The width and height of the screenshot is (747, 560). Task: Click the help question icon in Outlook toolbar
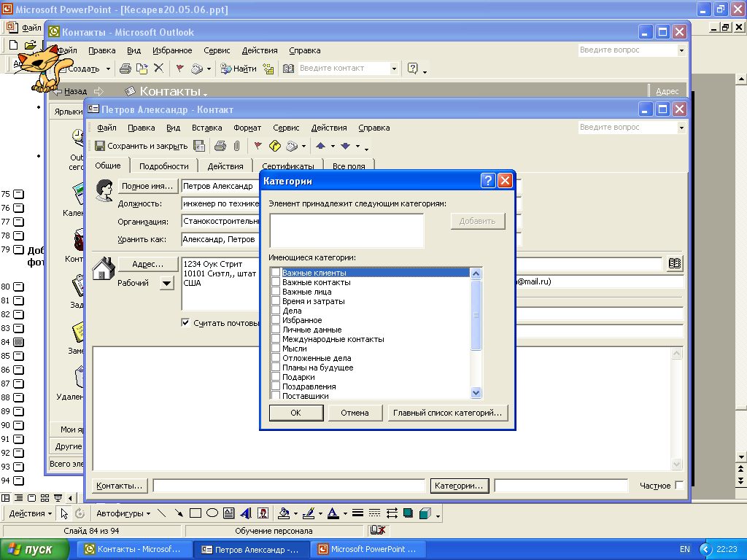(413, 69)
